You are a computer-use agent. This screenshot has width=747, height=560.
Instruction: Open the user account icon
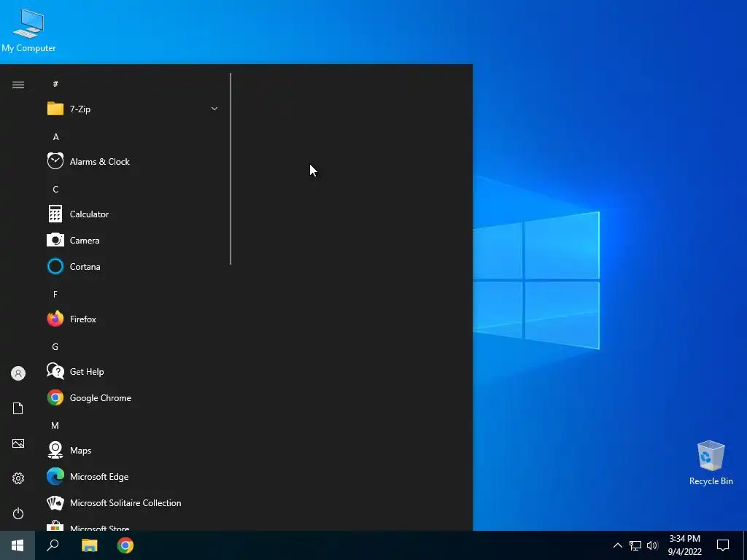click(18, 373)
